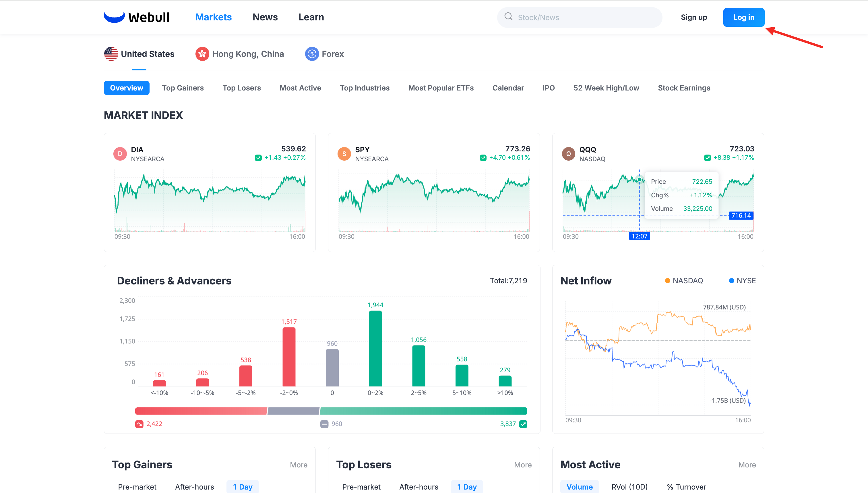868x493 pixels.
Task: Click the DIA price 539.62
Action: click(293, 149)
